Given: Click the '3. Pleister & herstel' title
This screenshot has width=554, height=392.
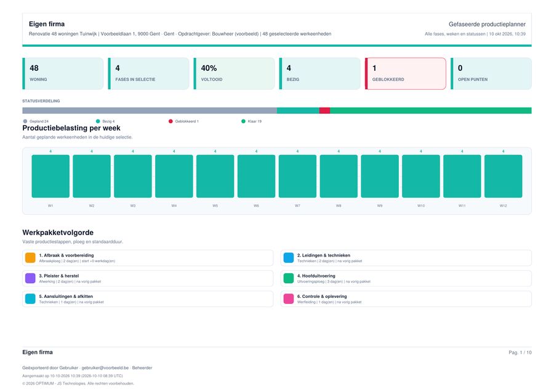Looking at the screenshot, I should (59, 276).
